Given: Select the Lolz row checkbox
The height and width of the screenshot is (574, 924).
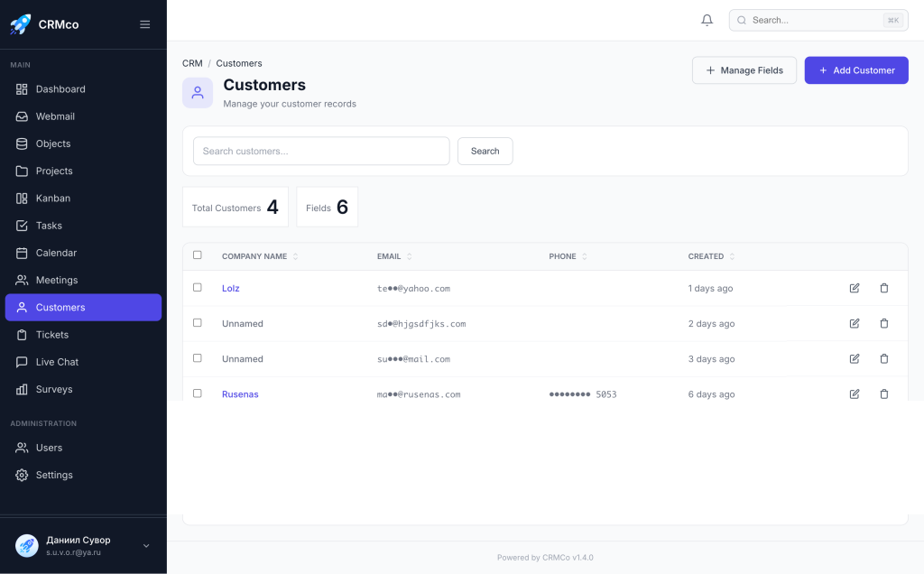Looking at the screenshot, I should [198, 287].
